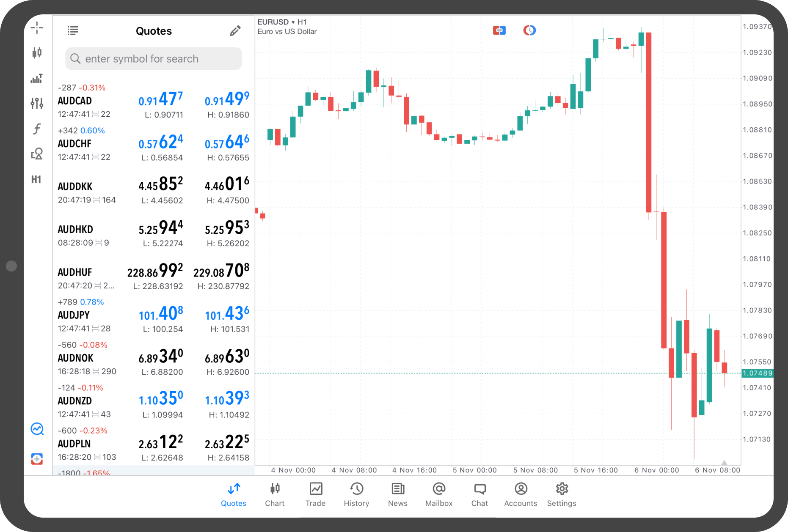Click the symbol search field

(154, 59)
